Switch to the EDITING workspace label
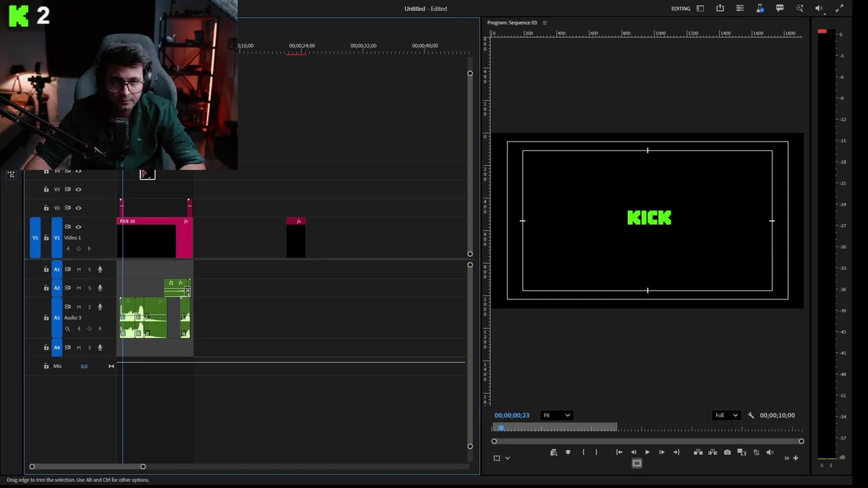 coord(680,9)
